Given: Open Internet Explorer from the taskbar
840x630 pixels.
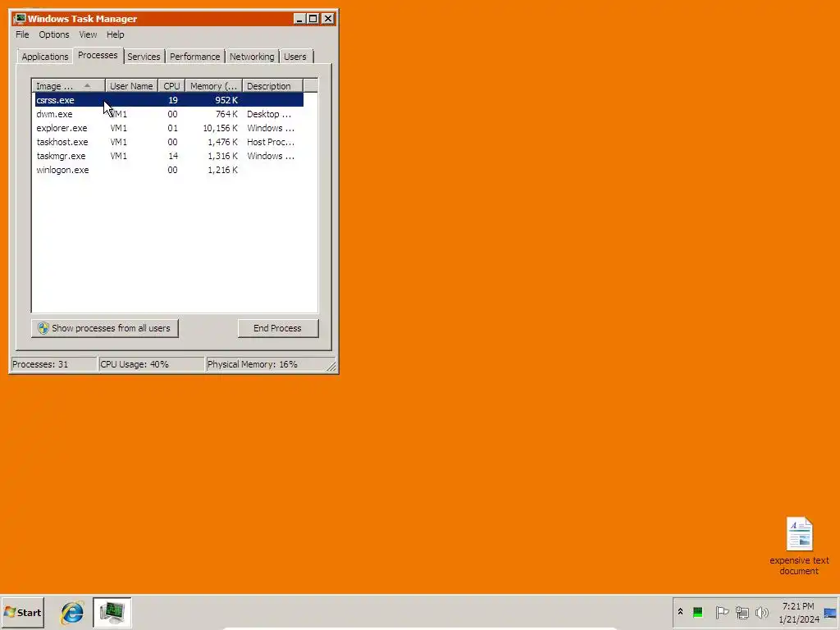Looking at the screenshot, I should (x=72, y=612).
